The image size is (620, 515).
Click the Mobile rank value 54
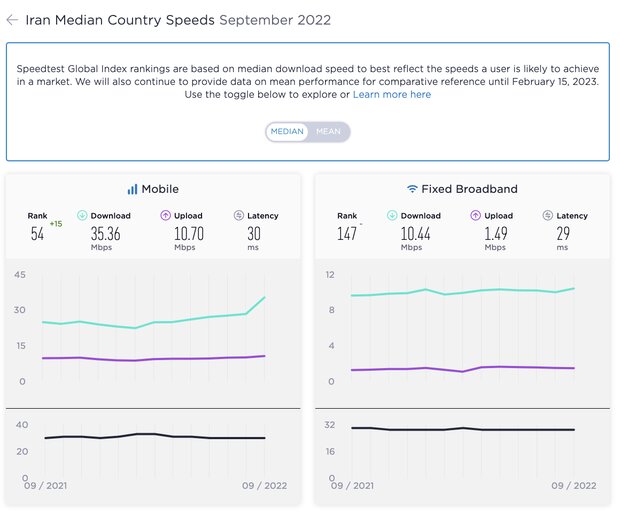tap(38, 234)
